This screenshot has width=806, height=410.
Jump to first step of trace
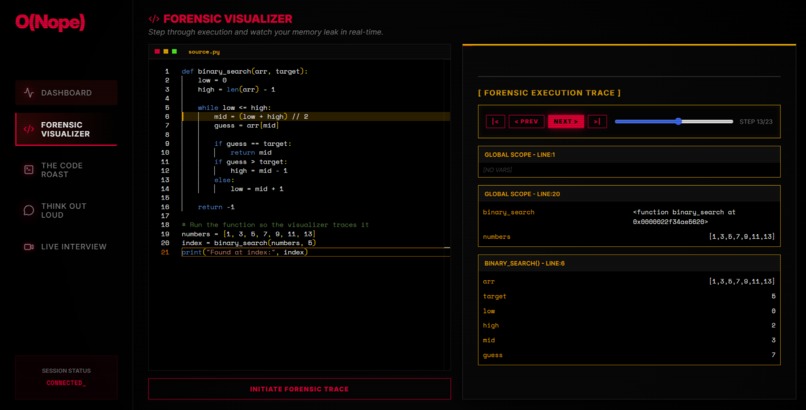[496, 122]
